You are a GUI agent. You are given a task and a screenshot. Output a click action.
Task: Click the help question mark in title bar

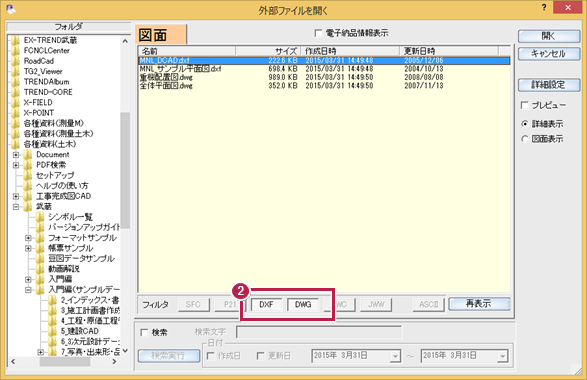pyautogui.click(x=544, y=7)
